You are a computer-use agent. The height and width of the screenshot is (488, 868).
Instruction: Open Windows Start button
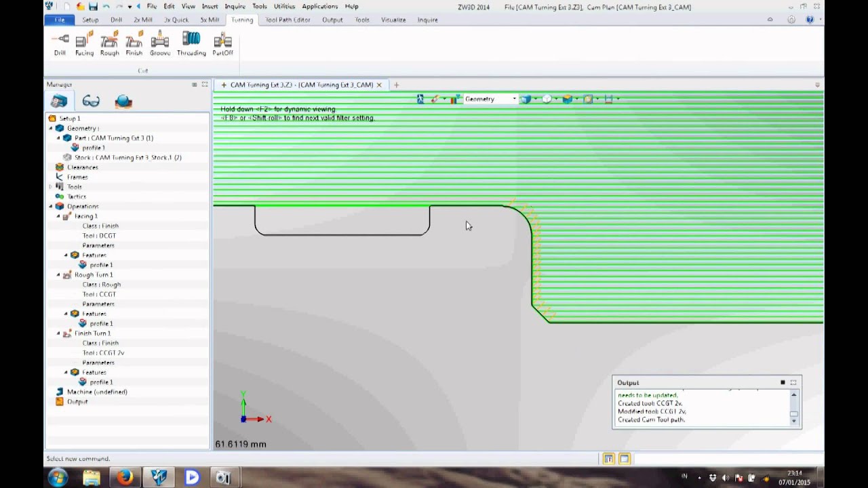click(x=58, y=478)
